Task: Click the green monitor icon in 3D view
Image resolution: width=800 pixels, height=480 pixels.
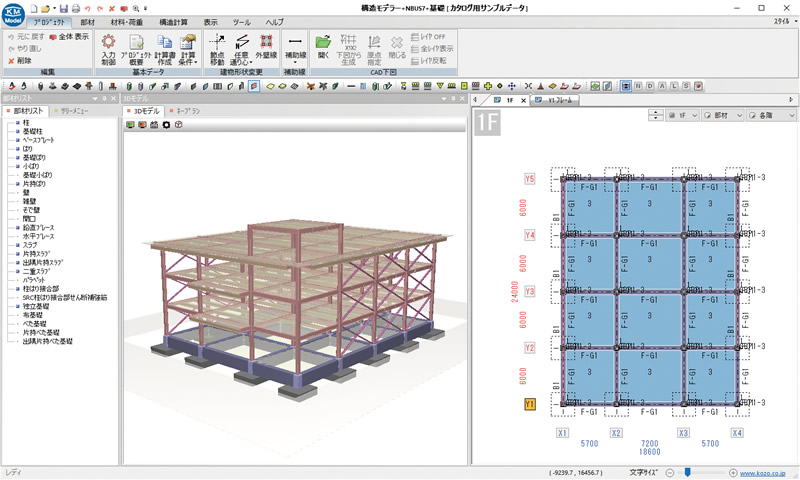Action: (130, 124)
